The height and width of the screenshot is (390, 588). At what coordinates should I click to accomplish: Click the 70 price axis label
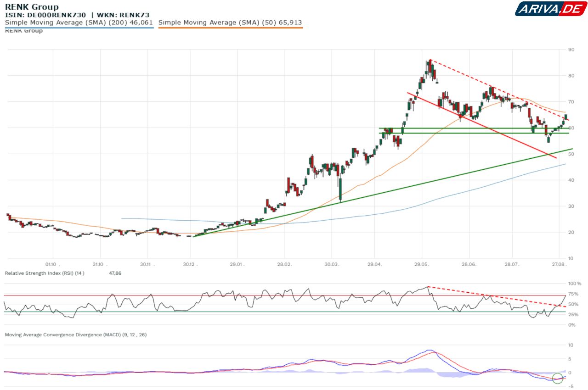[x=571, y=102]
